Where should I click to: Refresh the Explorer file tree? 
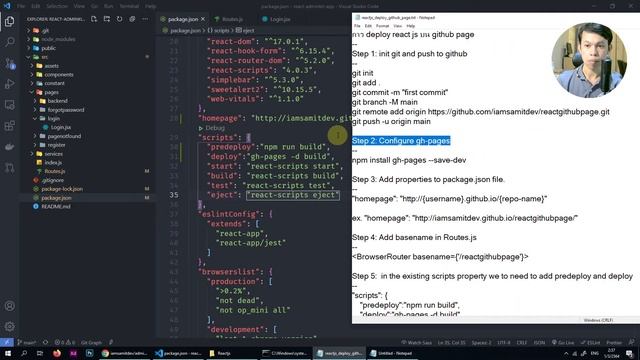(119, 19)
